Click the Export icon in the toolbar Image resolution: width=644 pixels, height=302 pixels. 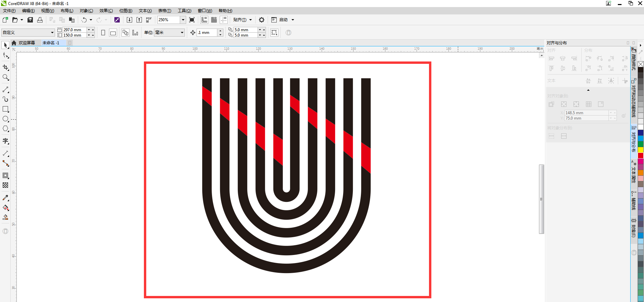[x=139, y=20]
